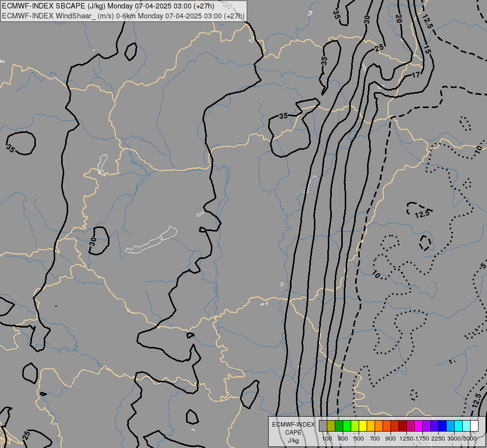
Task: Pick the pale cyan swatch before 5000
Action: pos(466,426)
